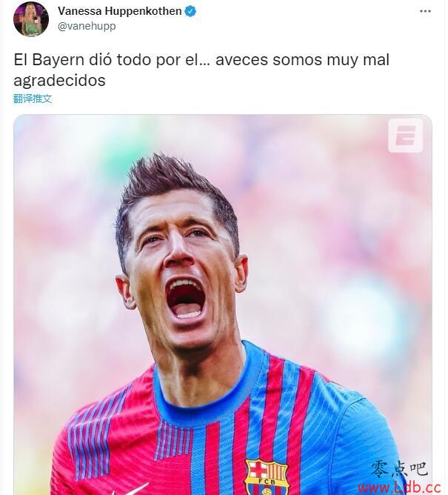The height and width of the screenshot is (495, 448).
Task: Click the 翻译推文 translate tweet link
Action: [x=33, y=99]
